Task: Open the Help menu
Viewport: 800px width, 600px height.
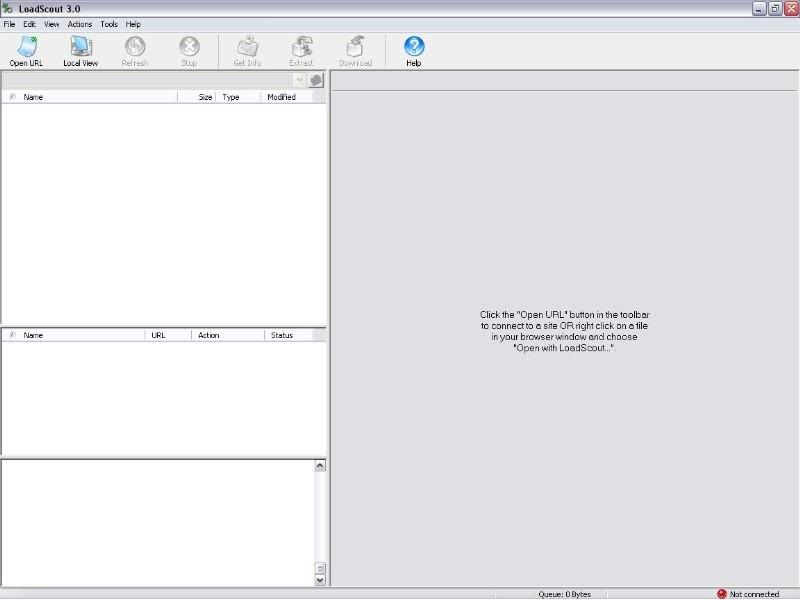Action: [133, 24]
